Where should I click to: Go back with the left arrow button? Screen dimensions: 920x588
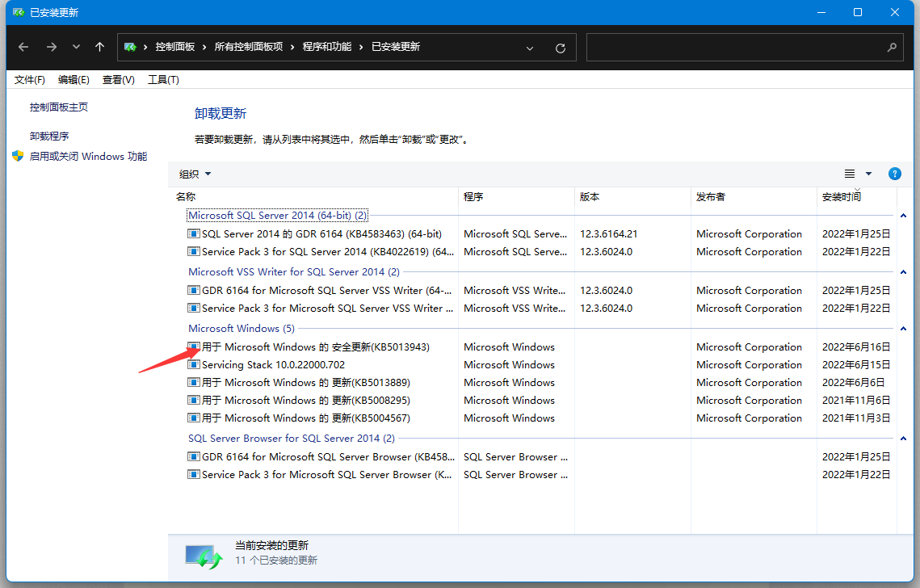click(x=23, y=47)
